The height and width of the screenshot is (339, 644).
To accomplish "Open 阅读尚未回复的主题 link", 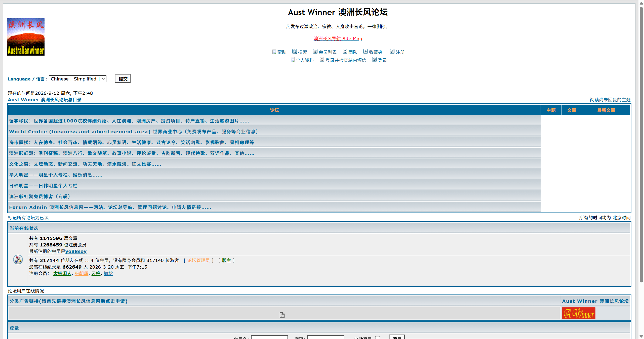I will [610, 100].
